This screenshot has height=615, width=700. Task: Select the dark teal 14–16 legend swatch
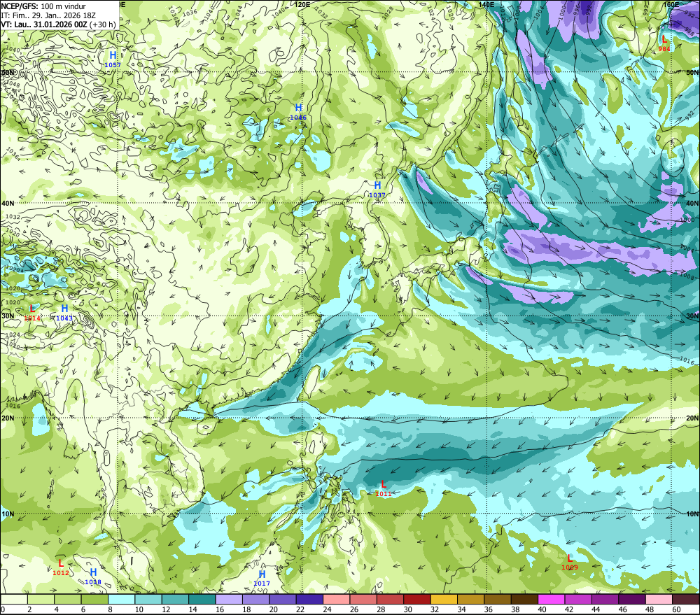tap(202, 599)
